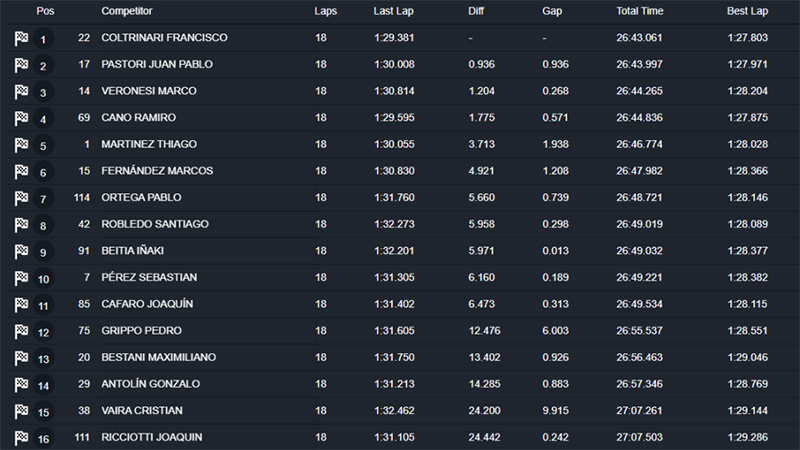This screenshot has height=450, width=800.
Task: Click finish flag icon for Martinez Thiago
Action: click(x=21, y=145)
